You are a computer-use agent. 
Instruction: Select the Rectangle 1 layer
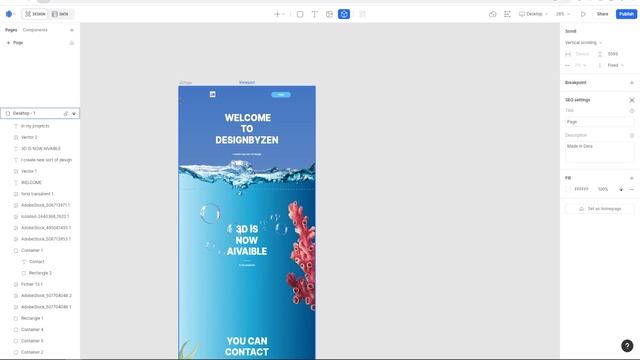pos(32,318)
